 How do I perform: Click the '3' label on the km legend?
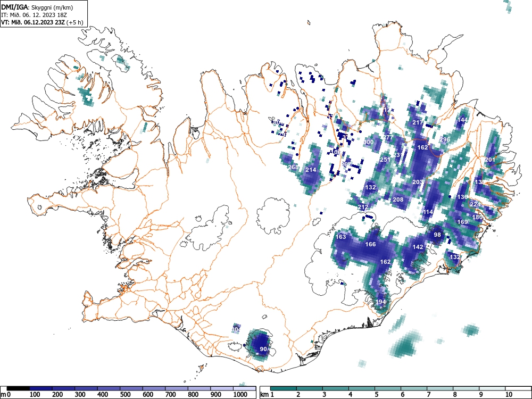pyautogui.click(x=325, y=395)
